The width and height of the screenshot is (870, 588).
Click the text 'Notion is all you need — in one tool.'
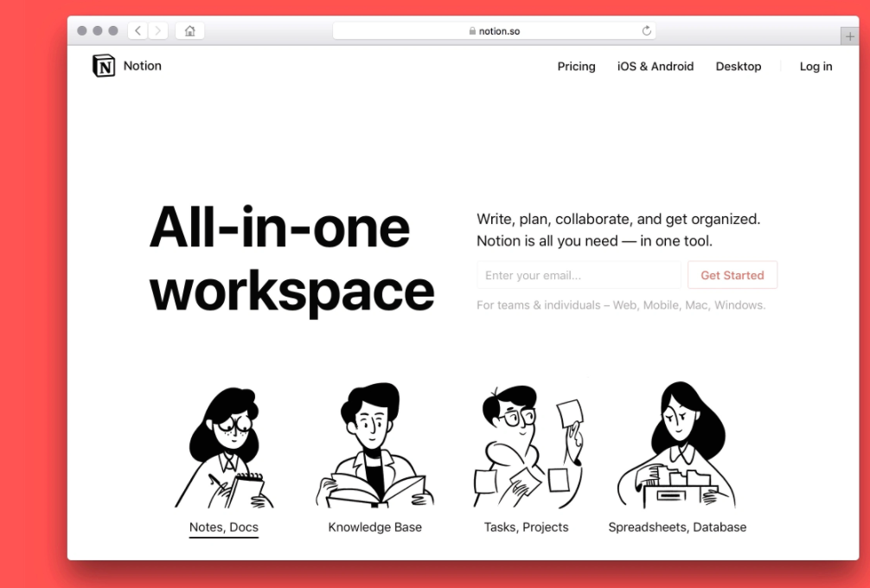coord(594,241)
